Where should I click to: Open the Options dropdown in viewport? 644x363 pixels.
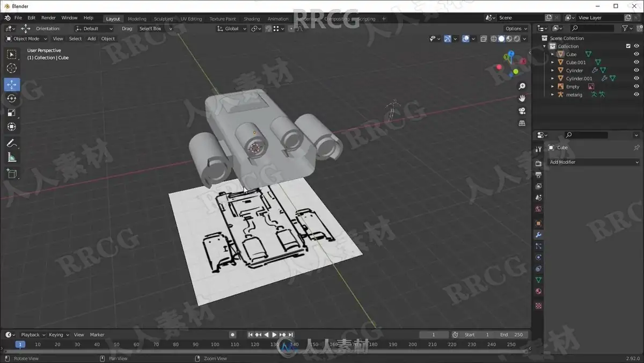516,28
